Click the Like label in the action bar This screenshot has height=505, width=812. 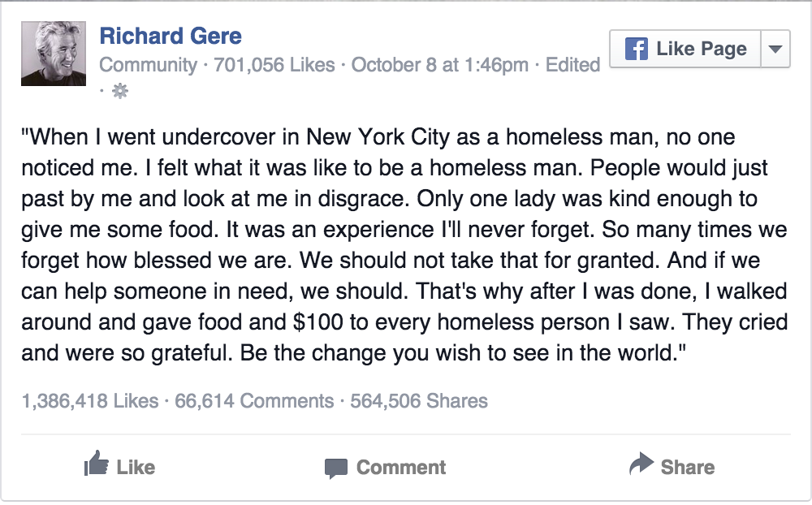[136, 467]
